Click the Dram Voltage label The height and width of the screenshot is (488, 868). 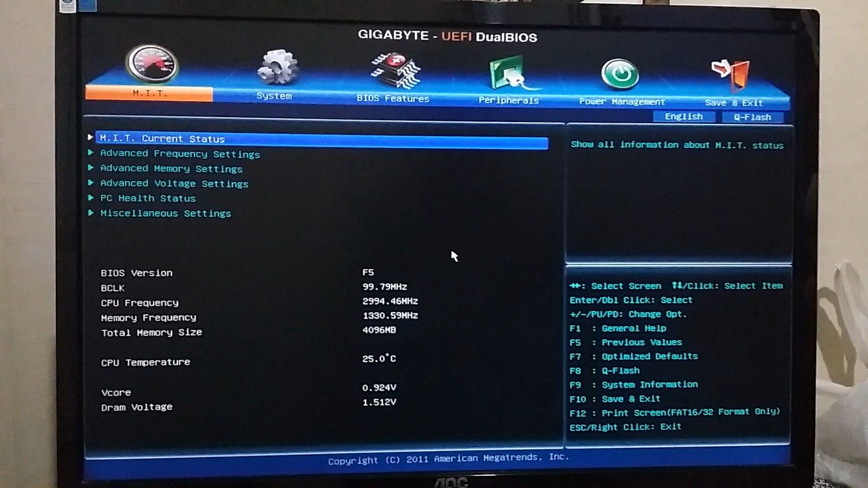click(x=137, y=407)
